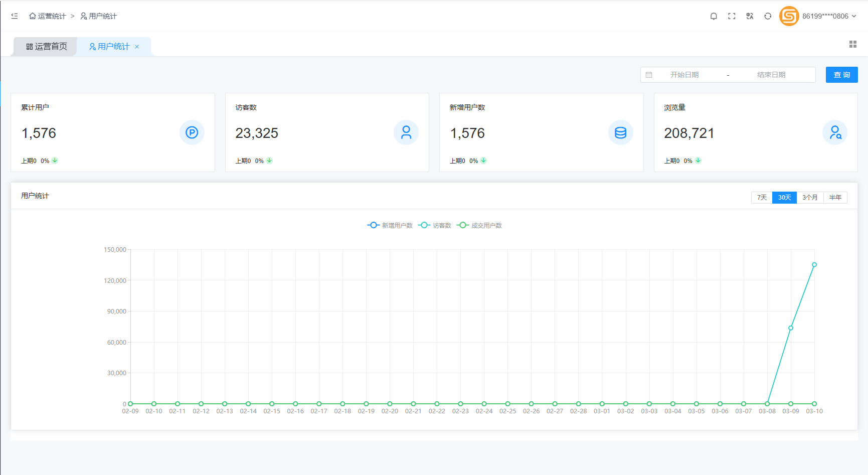Toggle 访客数 legend series

[x=435, y=225]
